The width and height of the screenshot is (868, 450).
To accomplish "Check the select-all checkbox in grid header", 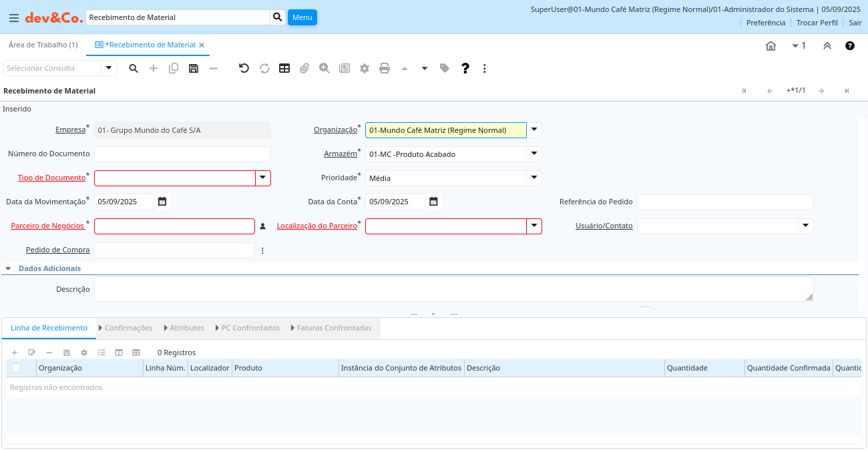I will (16, 368).
